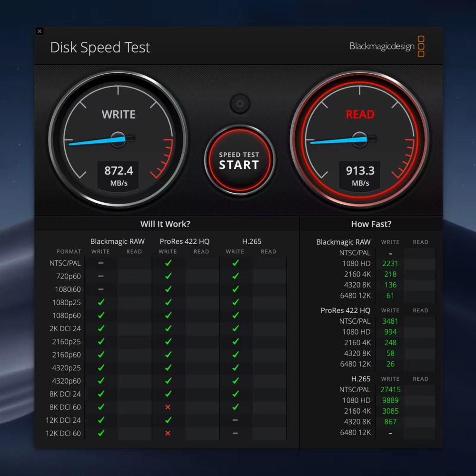This screenshot has height=476, width=476.
Task: Click Blackmagic RAW checkmark for 12K DCI 60
Action: tap(101, 433)
